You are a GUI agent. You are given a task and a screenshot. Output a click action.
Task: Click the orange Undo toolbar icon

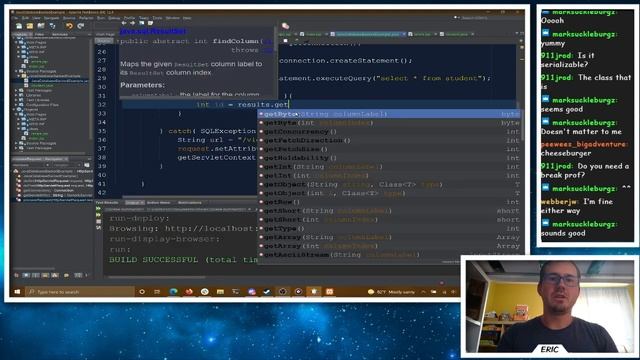[69, 26]
